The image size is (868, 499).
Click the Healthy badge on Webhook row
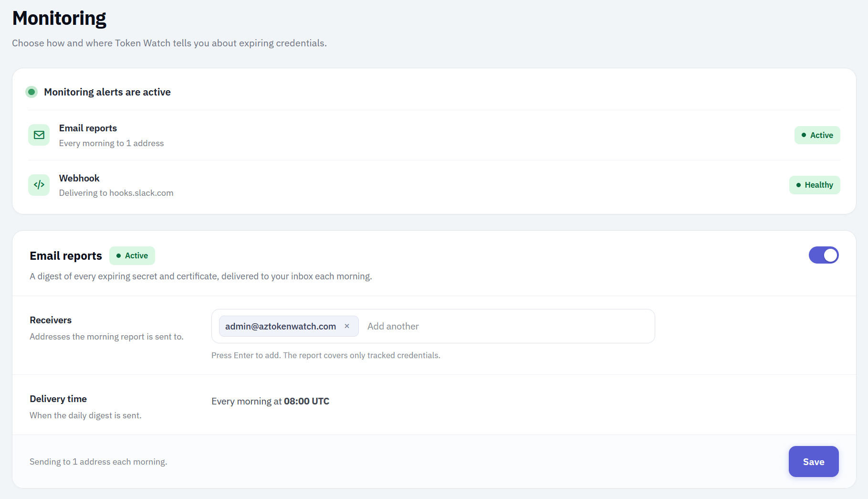814,185
